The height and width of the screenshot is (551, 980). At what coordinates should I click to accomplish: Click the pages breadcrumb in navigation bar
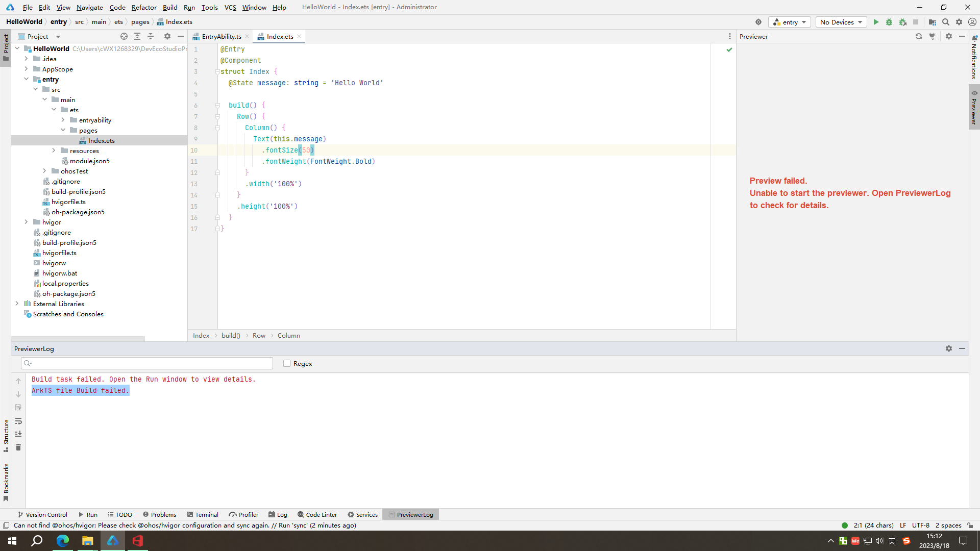[x=140, y=22]
